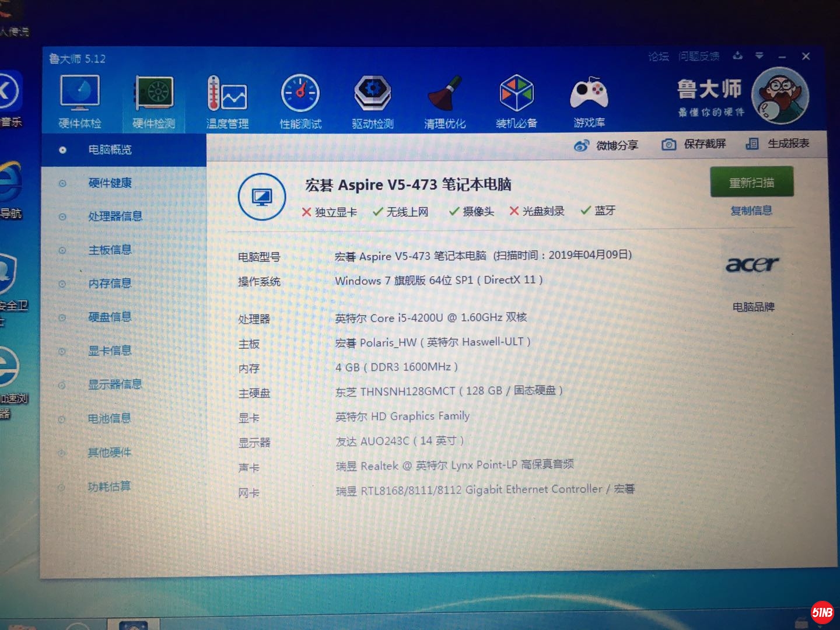Open the 游戏库 game library
This screenshot has width=840, height=630.
pyautogui.click(x=589, y=100)
